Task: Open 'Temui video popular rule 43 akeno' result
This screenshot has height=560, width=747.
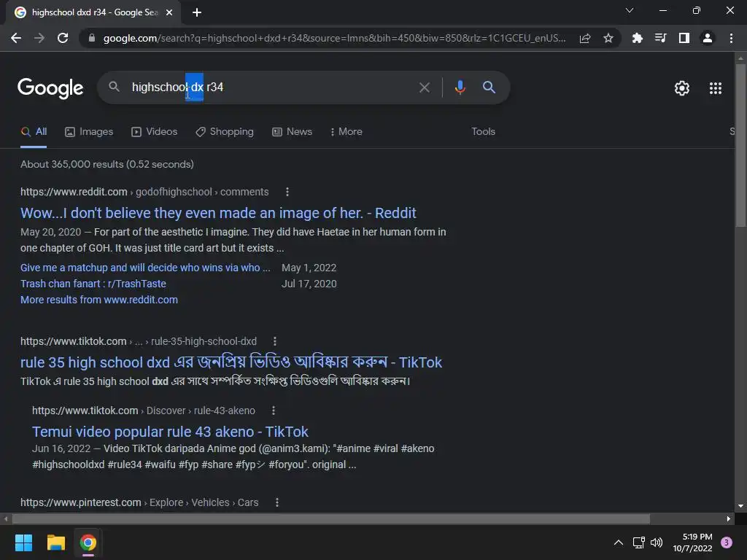Action: coord(170,432)
